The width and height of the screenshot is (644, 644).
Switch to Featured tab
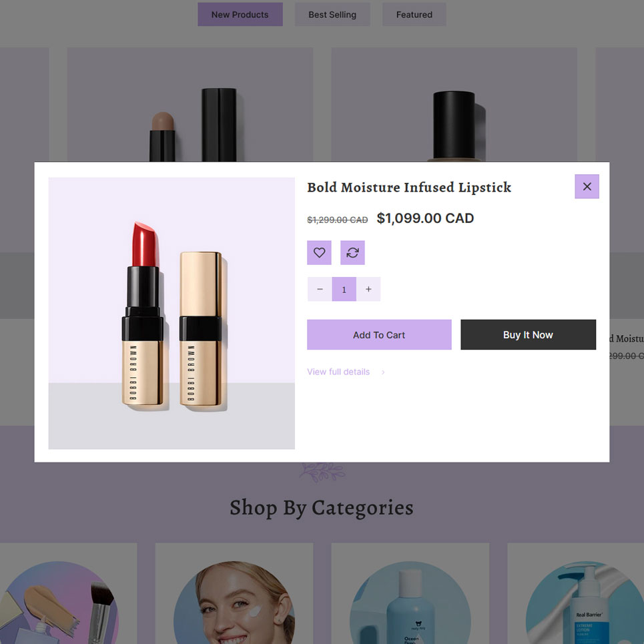(414, 15)
